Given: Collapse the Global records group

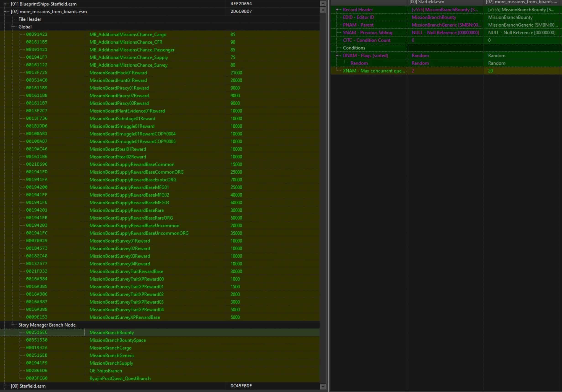Looking at the screenshot, I should click(13, 27).
